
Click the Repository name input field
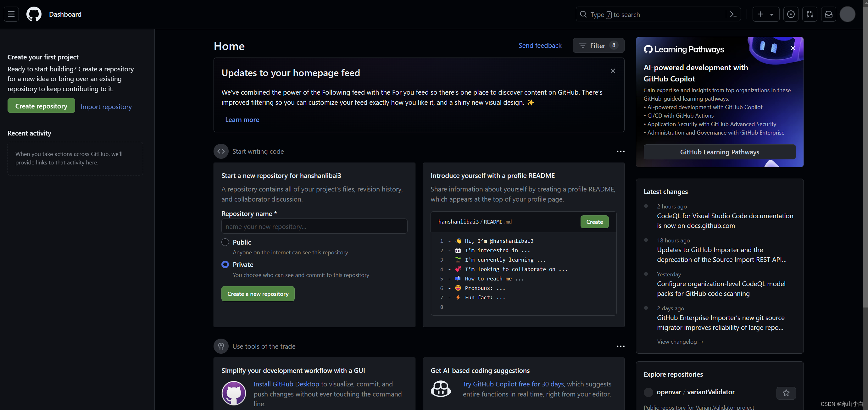[x=314, y=226]
